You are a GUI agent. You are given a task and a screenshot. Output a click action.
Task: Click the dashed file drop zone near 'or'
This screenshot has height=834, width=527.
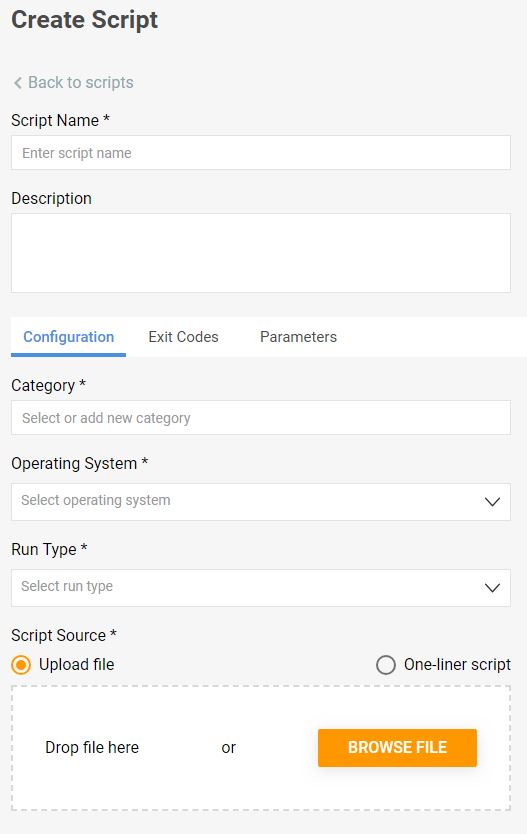(229, 748)
